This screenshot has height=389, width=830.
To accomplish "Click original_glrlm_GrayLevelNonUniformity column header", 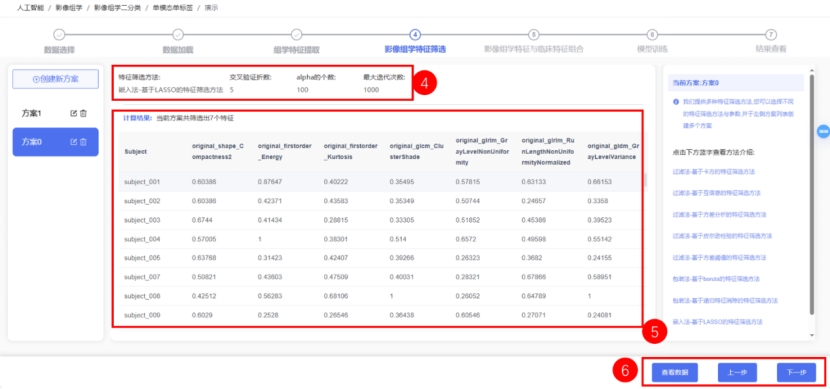I will pyautogui.click(x=482, y=151).
